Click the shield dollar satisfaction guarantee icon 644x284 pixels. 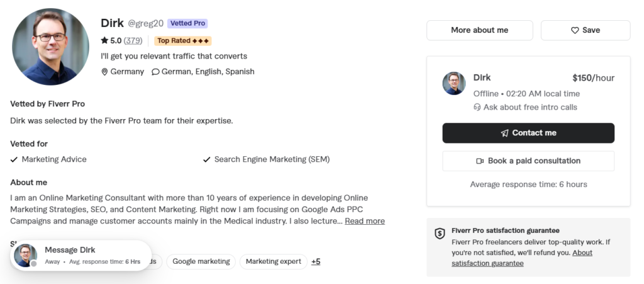tap(440, 234)
